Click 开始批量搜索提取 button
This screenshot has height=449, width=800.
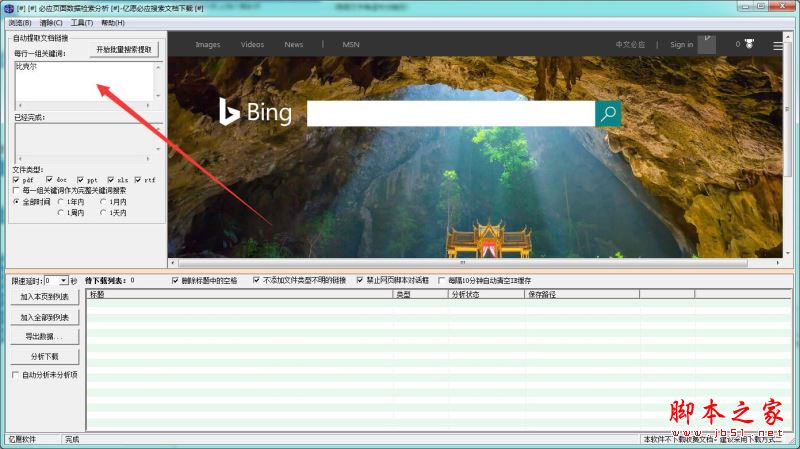124,49
